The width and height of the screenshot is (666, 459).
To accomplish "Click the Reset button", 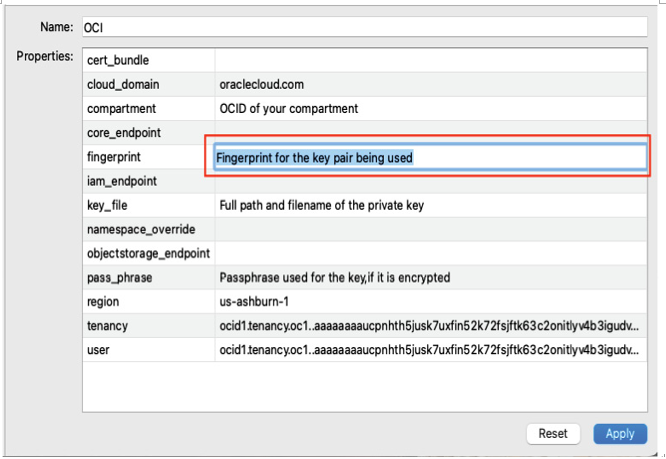I will point(553,434).
